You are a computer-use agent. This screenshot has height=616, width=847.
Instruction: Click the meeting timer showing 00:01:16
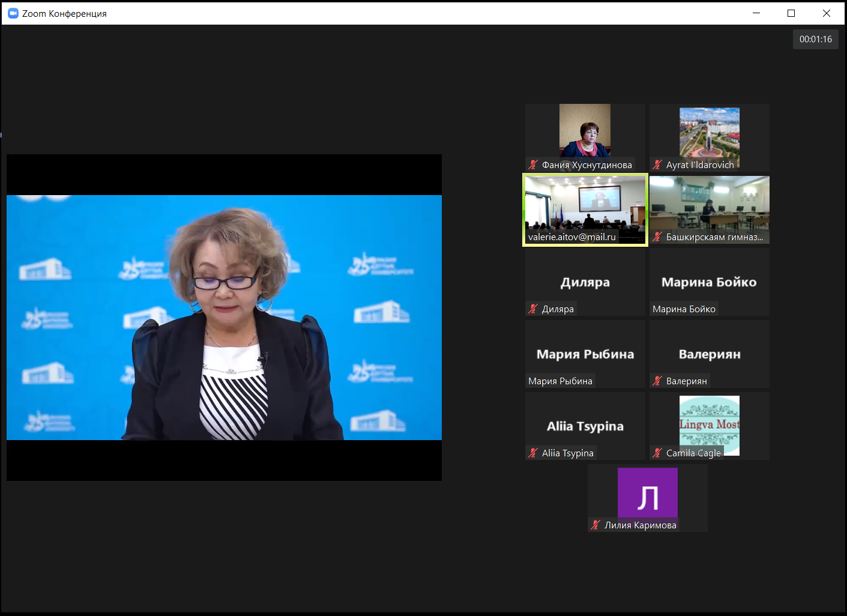(x=815, y=39)
